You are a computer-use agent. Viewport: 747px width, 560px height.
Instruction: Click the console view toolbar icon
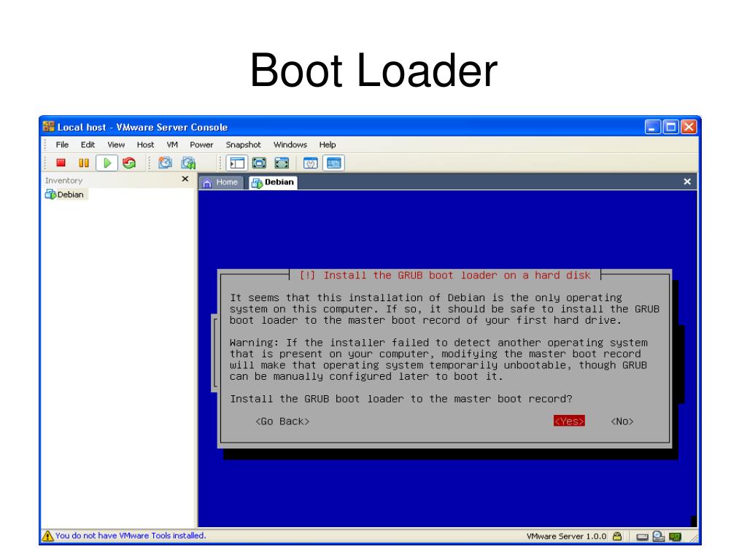333,163
